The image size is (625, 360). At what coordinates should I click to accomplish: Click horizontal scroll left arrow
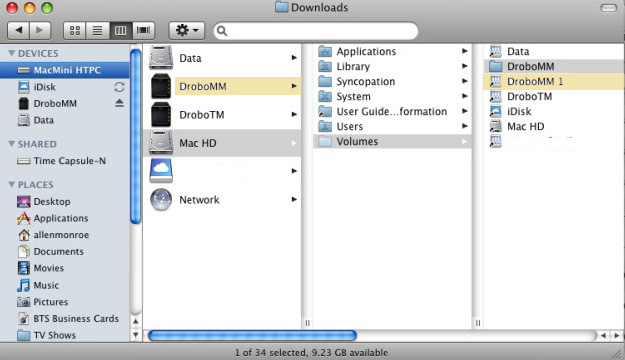pos(603,335)
